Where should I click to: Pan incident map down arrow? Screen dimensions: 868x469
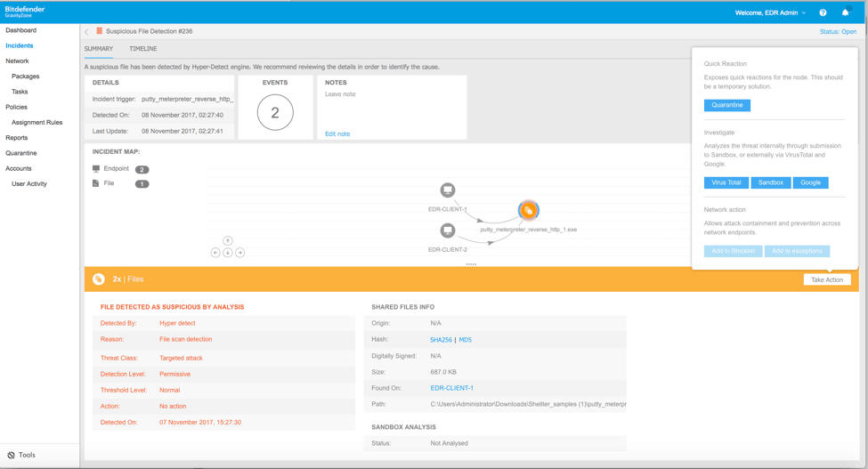[x=228, y=253]
